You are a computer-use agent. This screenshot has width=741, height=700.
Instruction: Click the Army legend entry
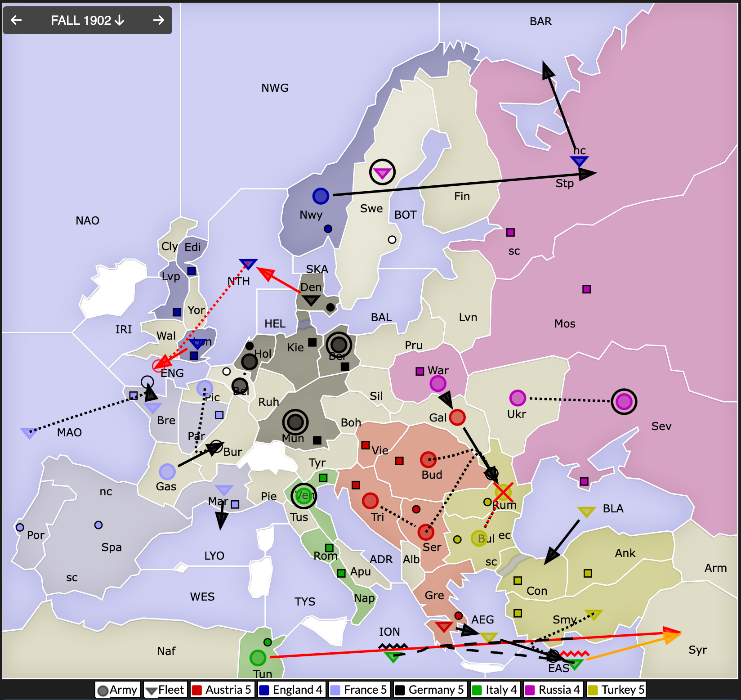[118, 690]
